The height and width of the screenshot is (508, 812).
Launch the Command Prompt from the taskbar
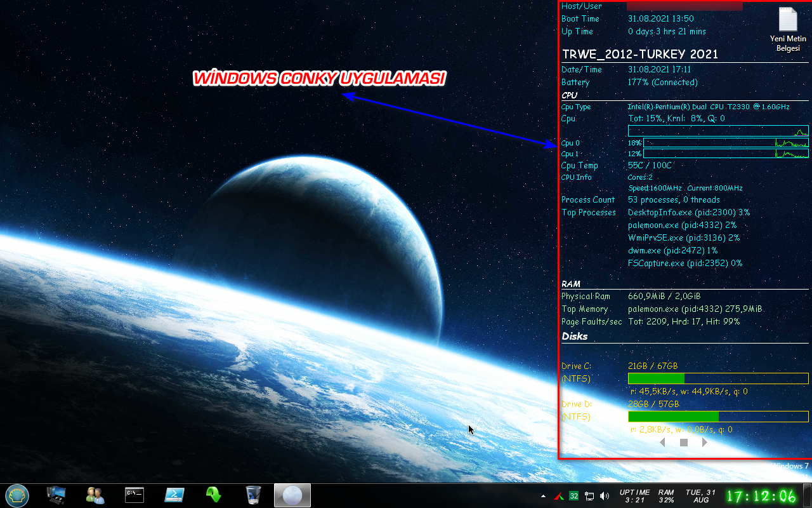click(x=134, y=495)
